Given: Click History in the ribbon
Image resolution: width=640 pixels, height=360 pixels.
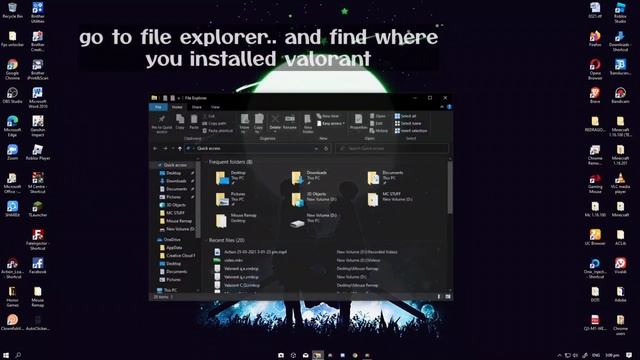Looking at the screenshot, I should tap(379, 131).
